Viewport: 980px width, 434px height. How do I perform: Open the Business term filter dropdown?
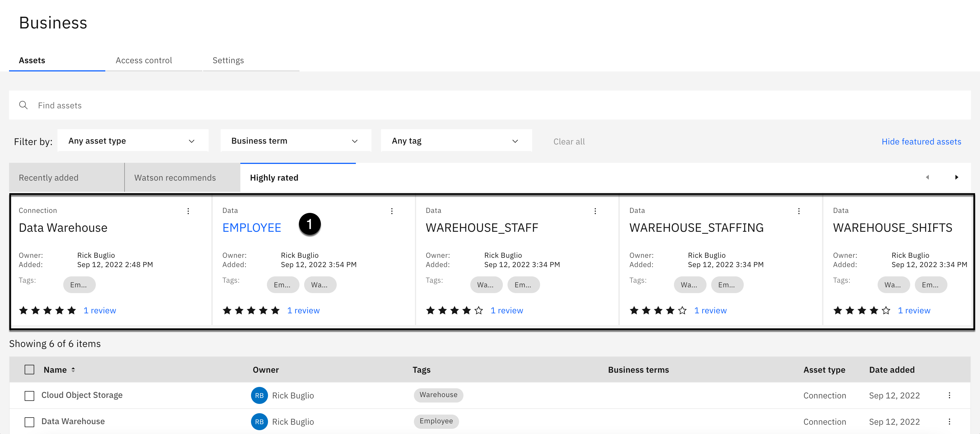pos(295,141)
